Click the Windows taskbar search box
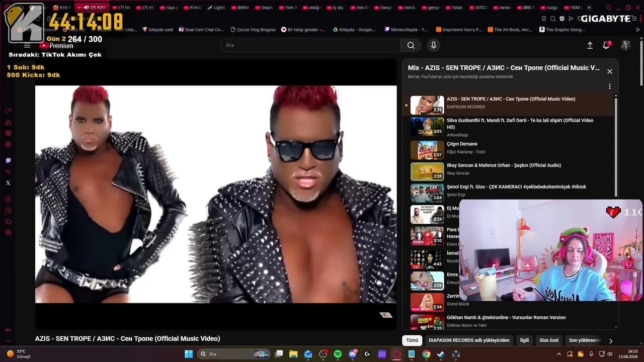Screen dimensions: 644x362 click(x=234, y=354)
